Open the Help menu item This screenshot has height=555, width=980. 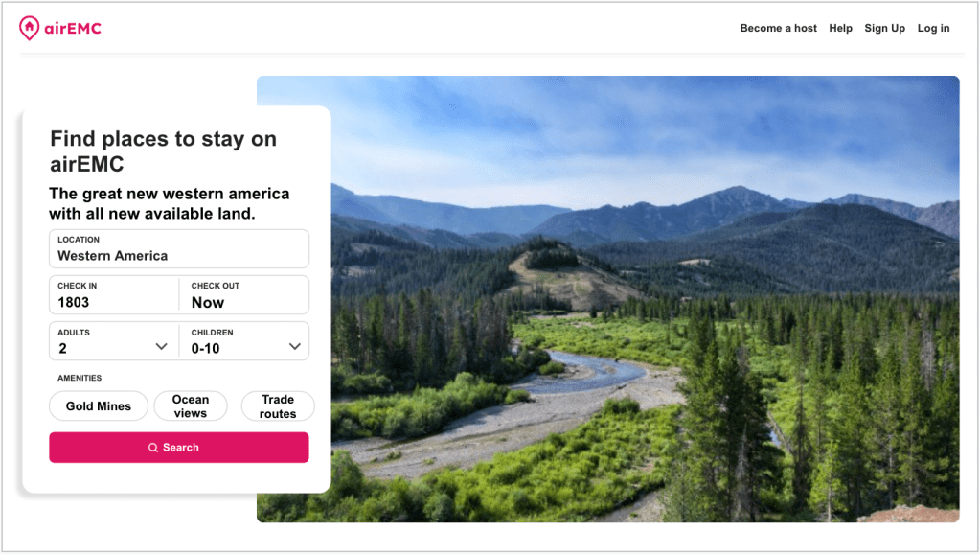pyautogui.click(x=840, y=29)
